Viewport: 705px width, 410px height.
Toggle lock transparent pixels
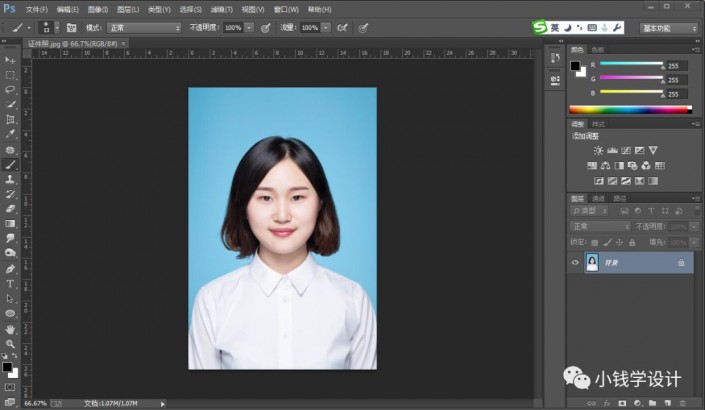594,243
